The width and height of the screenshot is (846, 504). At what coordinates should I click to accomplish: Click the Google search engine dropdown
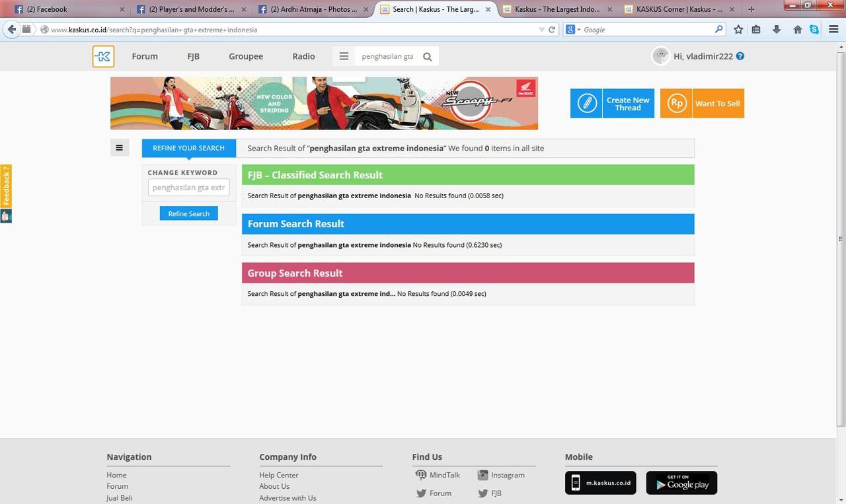tap(573, 30)
